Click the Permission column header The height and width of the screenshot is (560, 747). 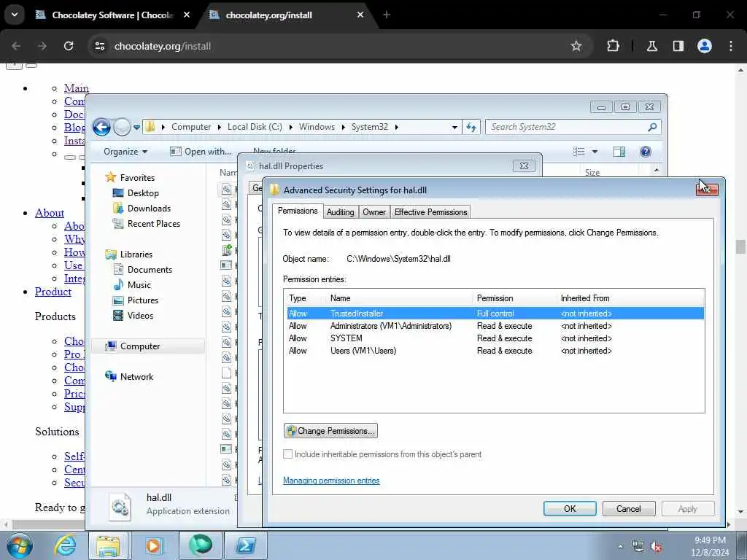pos(514,298)
